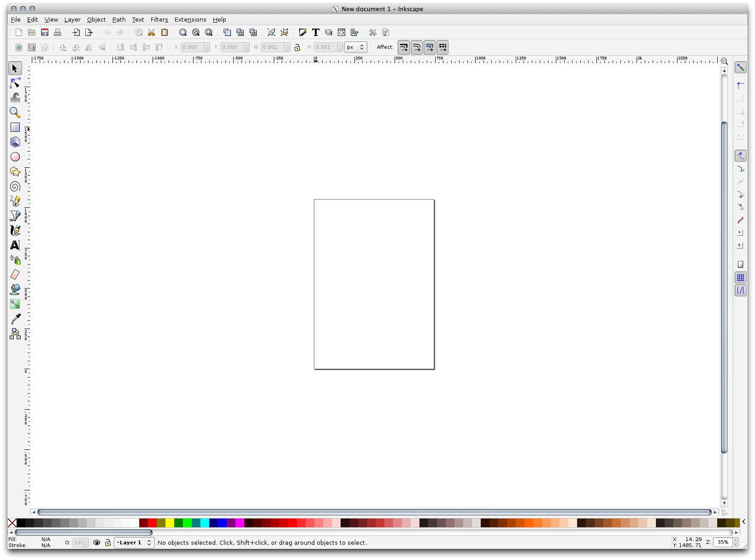Pick the yellow color swatch
755x560 pixels.
170,523
